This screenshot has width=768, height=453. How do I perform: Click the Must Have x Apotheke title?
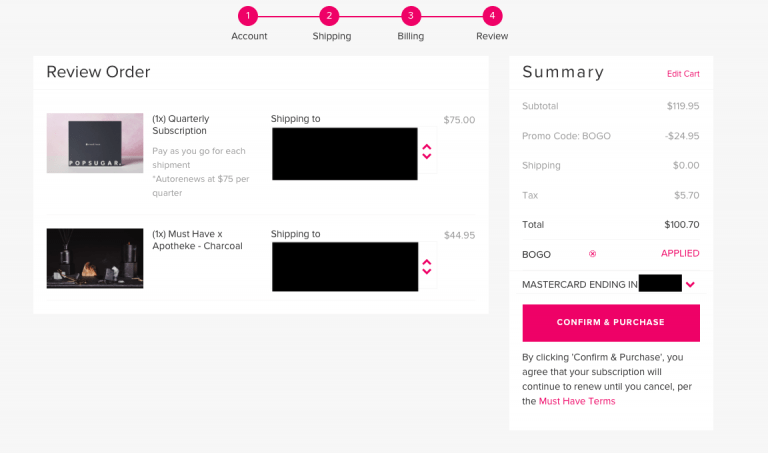coord(197,240)
